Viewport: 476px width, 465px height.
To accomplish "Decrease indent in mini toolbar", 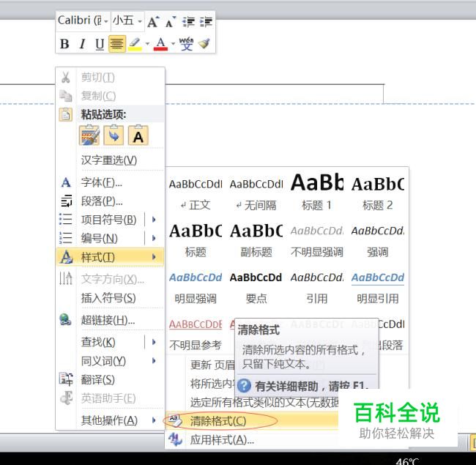I will (188, 22).
